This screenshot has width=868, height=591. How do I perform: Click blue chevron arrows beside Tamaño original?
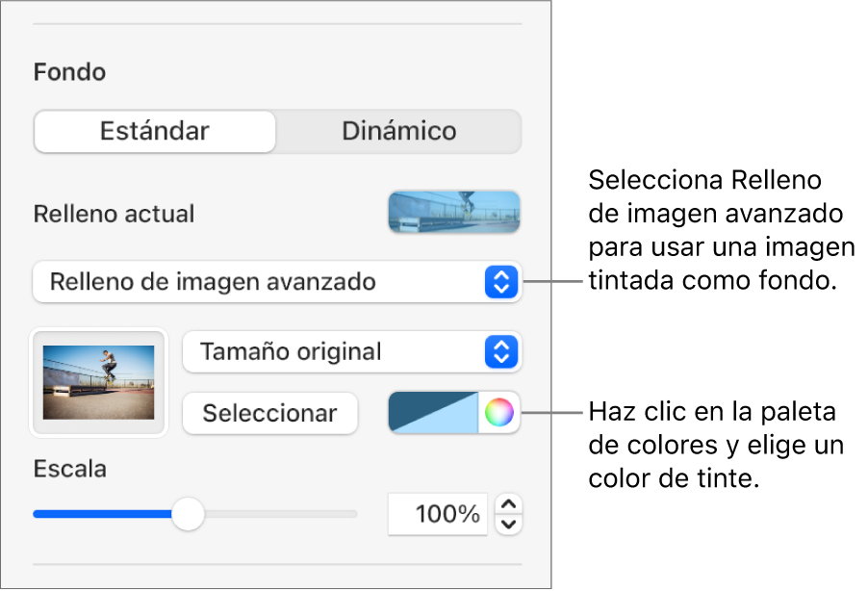tap(499, 352)
